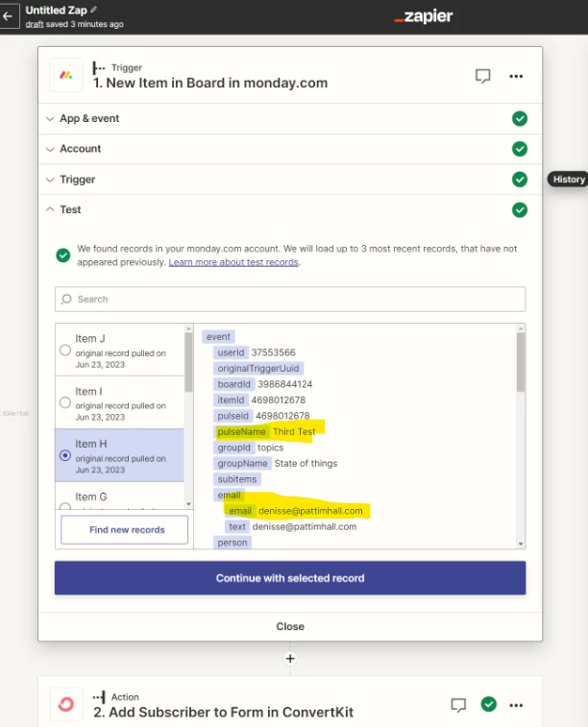Click the event data scrollbar
This screenshot has height=727, width=588.
point(521,363)
